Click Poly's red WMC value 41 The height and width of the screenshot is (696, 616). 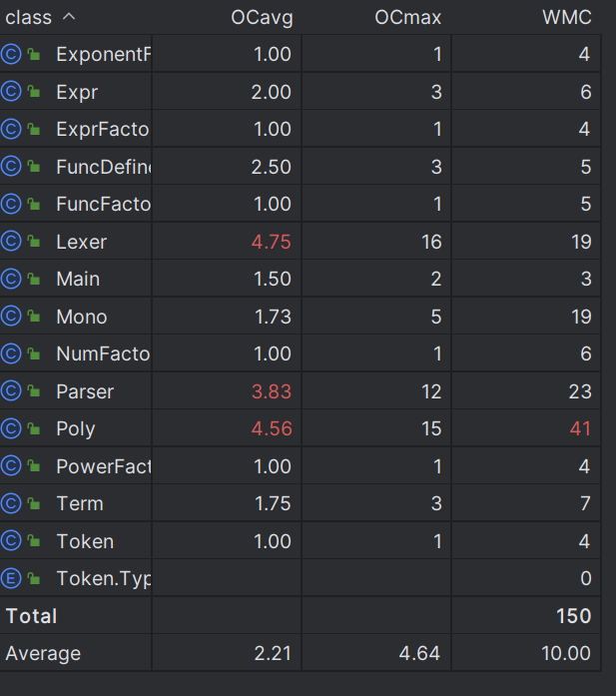point(580,428)
